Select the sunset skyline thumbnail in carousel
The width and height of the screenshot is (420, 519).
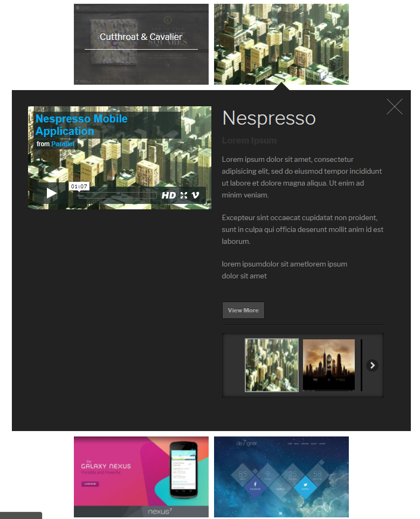pyautogui.click(x=329, y=365)
